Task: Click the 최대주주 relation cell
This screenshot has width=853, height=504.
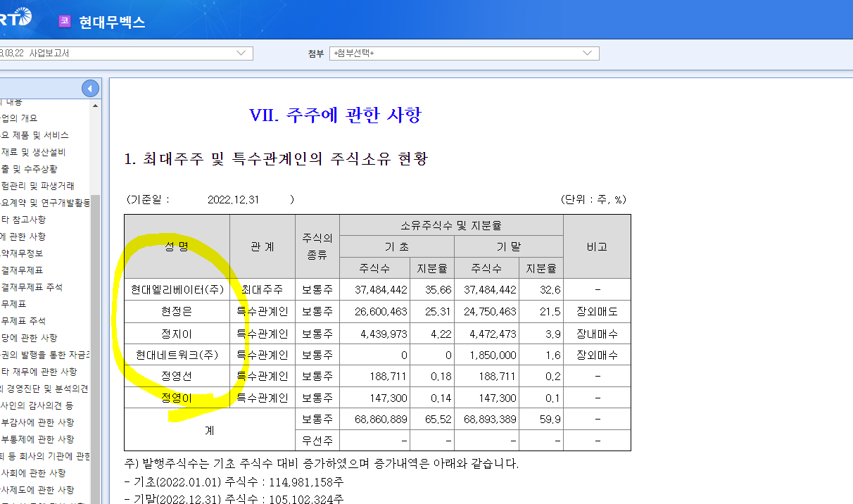Action: pos(263,290)
